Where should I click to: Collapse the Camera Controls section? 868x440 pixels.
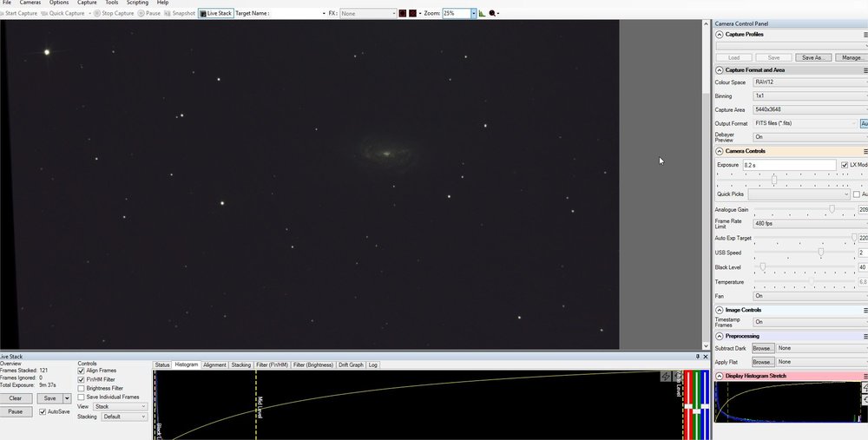pyautogui.click(x=719, y=151)
